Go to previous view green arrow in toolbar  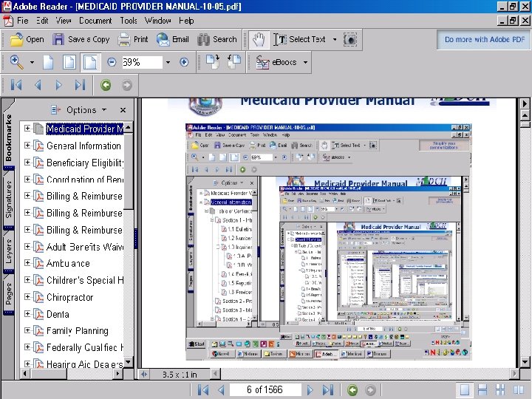pos(106,85)
